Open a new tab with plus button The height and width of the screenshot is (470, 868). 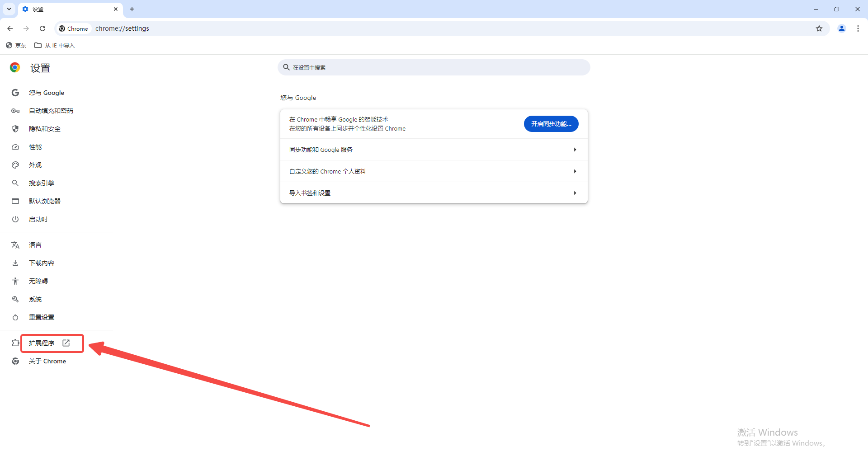click(x=132, y=9)
